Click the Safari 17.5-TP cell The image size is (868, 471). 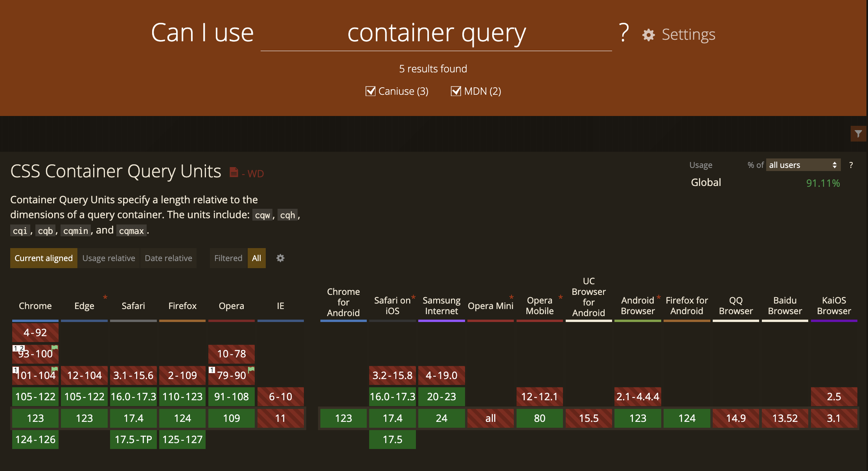133,440
